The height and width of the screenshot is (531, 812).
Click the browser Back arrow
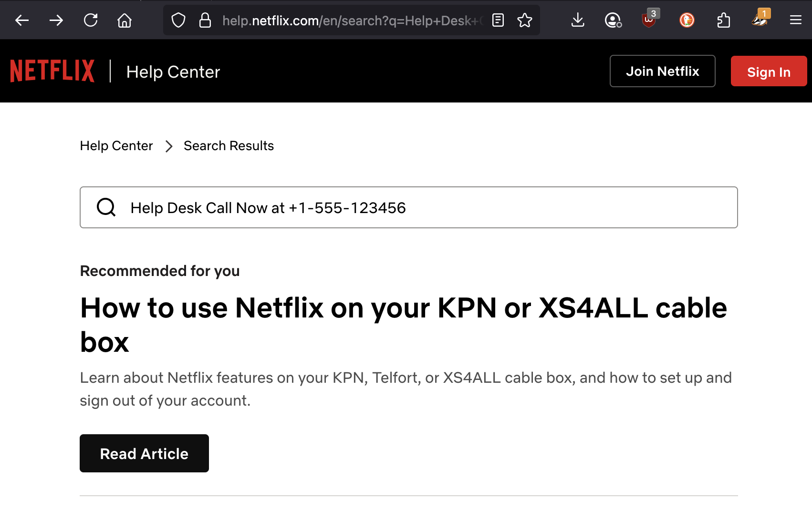tap(22, 20)
